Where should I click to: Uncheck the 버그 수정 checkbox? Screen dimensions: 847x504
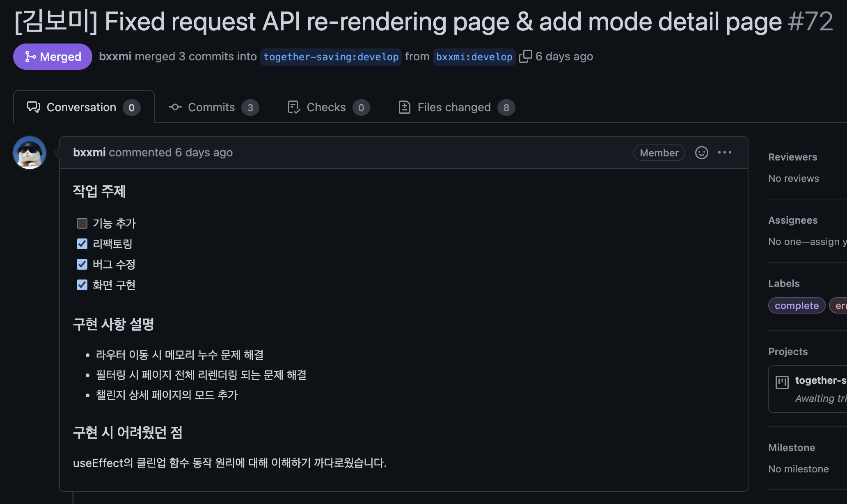[x=82, y=264]
